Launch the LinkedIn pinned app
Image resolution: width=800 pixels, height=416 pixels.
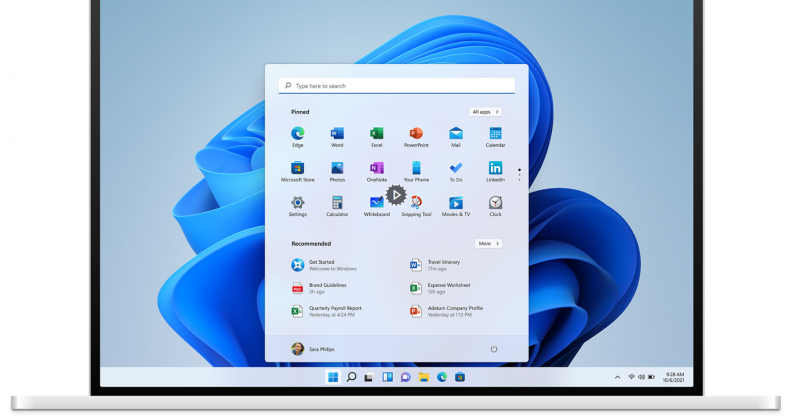pyautogui.click(x=495, y=172)
